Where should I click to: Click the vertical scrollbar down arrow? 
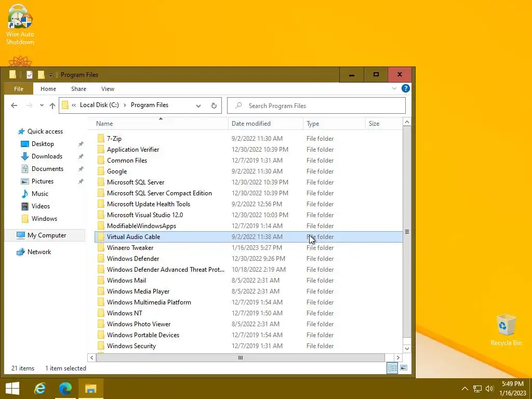[x=407, y=349]
